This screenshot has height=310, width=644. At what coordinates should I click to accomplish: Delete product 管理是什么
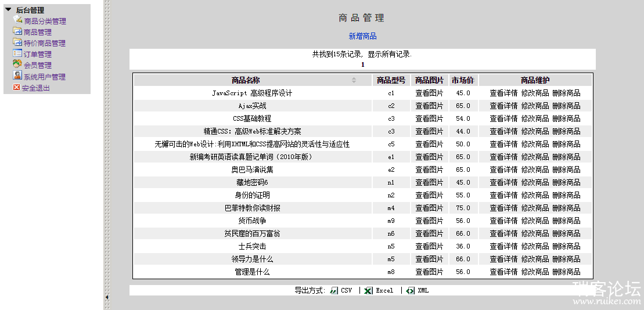[566, 272]
